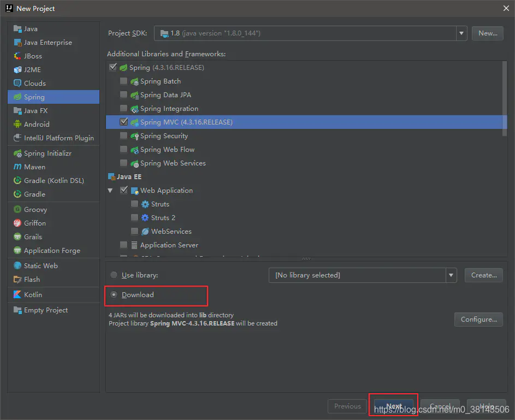Select the J2ME project icon

pyautogui.click(x=17, y=69)
